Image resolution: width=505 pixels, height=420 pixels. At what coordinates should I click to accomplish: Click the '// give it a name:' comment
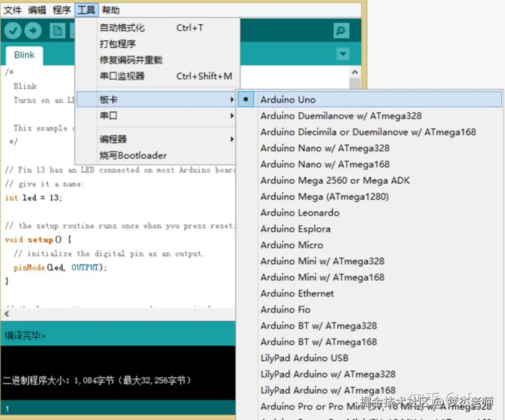pos(44,184)
